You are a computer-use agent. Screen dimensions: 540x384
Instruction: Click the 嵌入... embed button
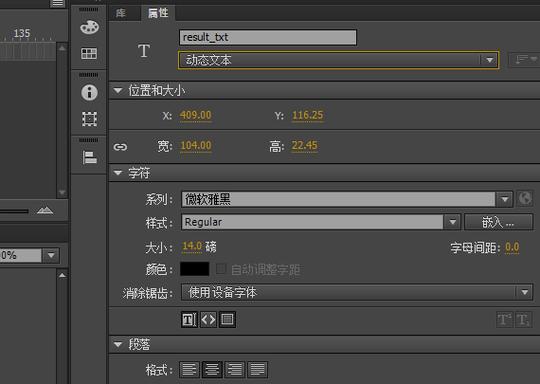point(498,222)
